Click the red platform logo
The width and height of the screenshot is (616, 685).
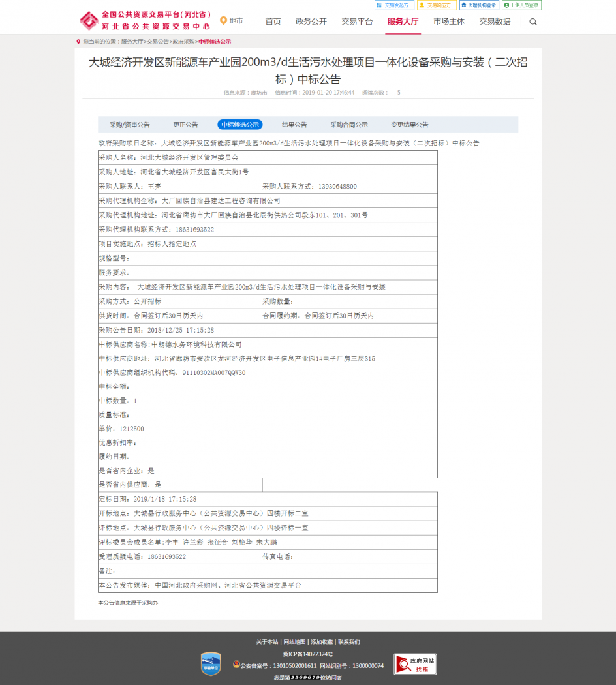click(x=89, y=21)
